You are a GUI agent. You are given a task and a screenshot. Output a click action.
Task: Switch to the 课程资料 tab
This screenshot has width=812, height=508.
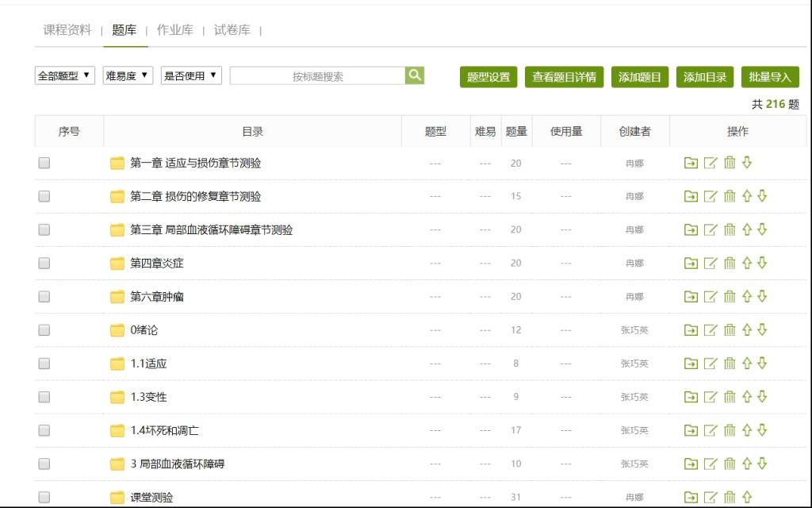[67, 30]
